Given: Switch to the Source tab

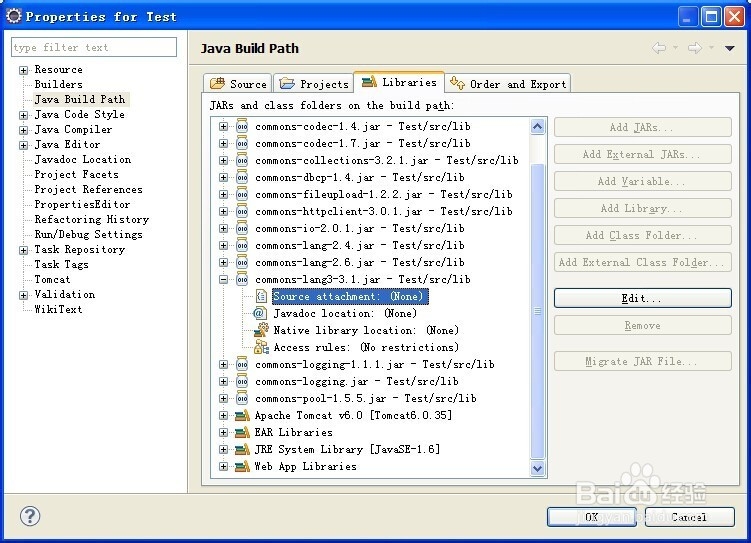Looking at the screenshot, I should [x=238, y=84].
